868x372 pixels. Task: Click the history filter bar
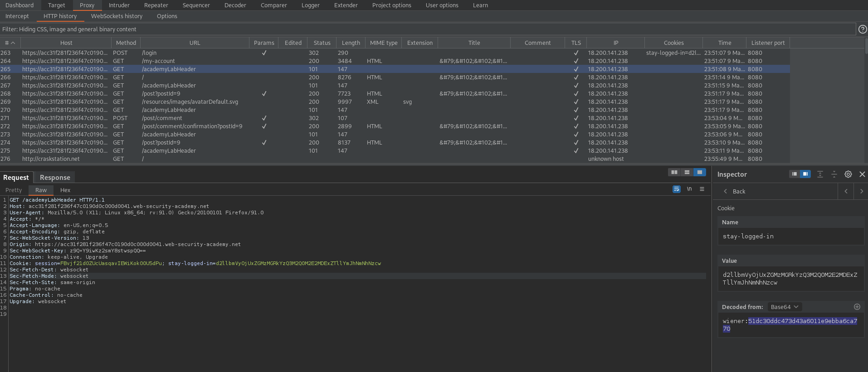[x=428, y=29]
